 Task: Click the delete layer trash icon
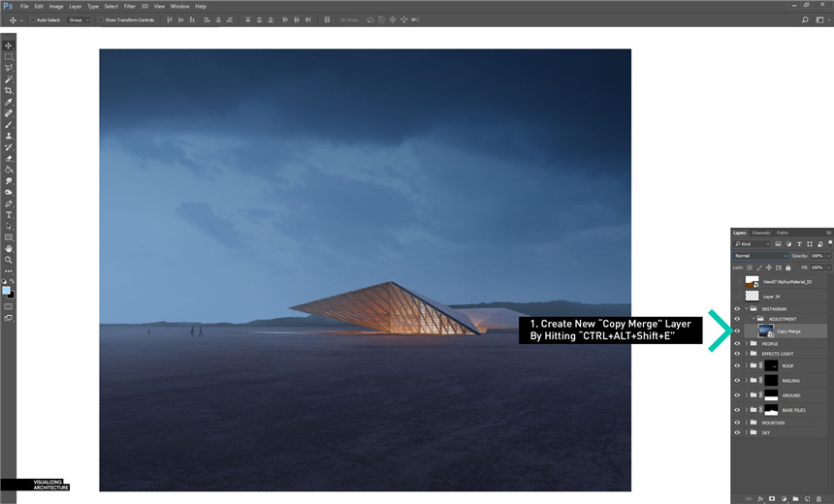(x=818, y=498)
